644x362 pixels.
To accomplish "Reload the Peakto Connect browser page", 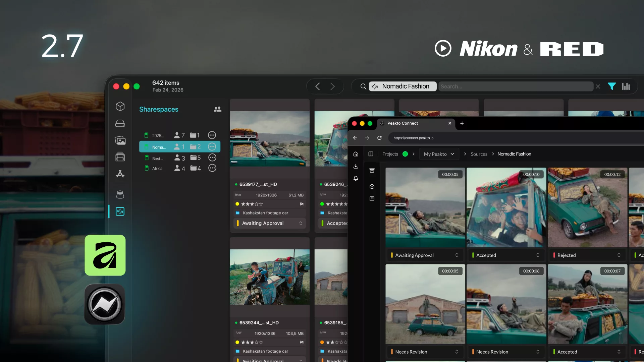I will point(379,138).
